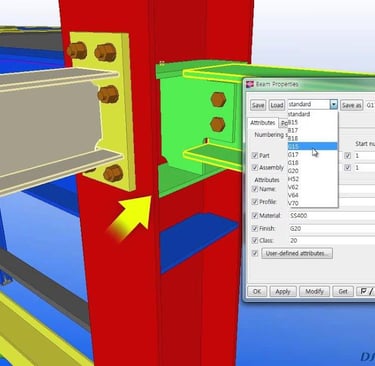Click the checkbox on/off toggle button
Image resolution: width=375 pixels, height=366 pixels.
(x=366, y=291)
